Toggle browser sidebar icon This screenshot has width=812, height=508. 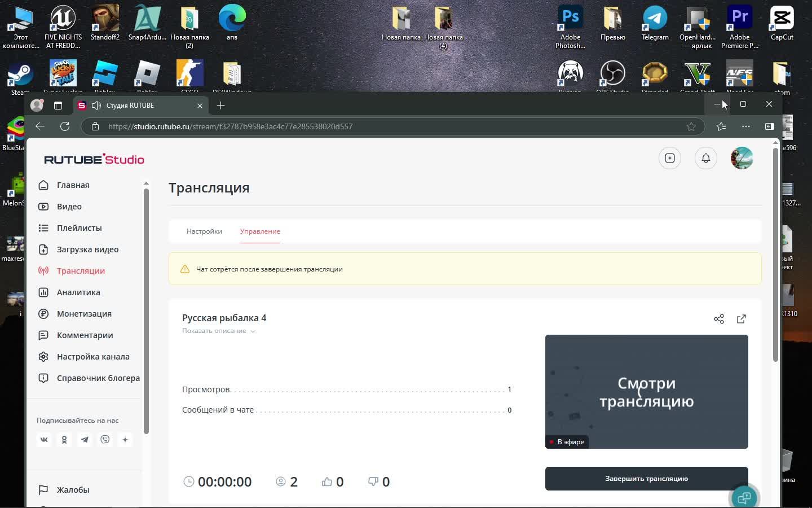click(x=770, y=126)
